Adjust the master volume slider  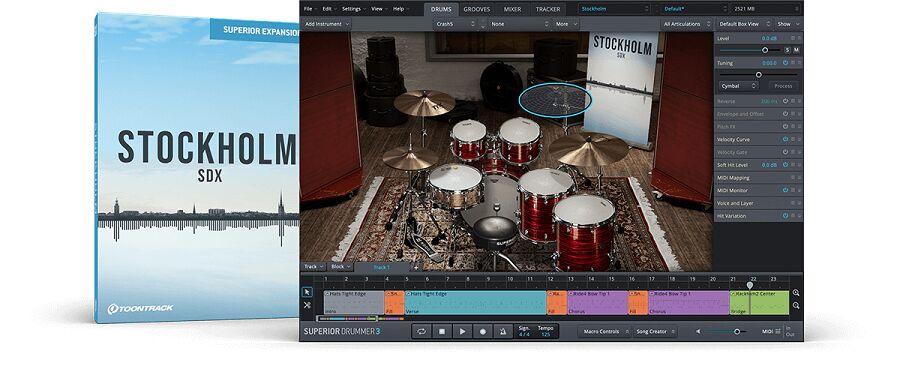click(x=736, y=332)
